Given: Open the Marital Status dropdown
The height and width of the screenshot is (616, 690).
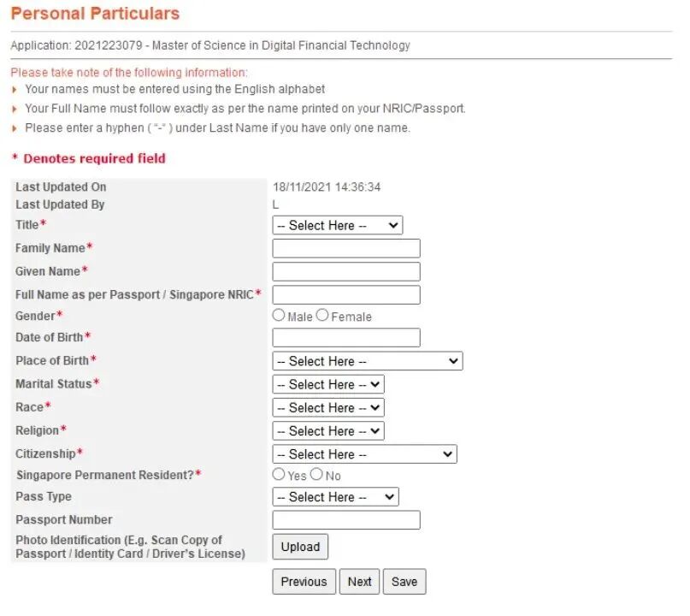Looking at the screenshot, I should point(328,384).
